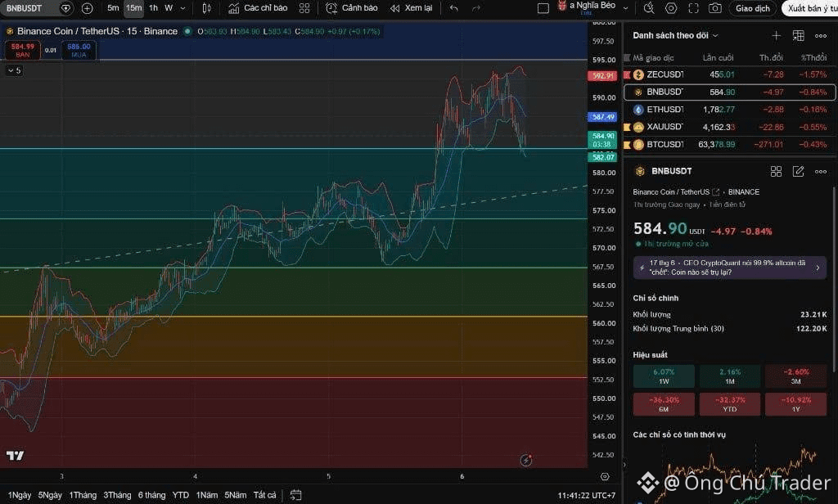Sort watchlist by %Thđổi column
Image resolution: width=838 pixels, height=504 pixels.
coord(813,58)
